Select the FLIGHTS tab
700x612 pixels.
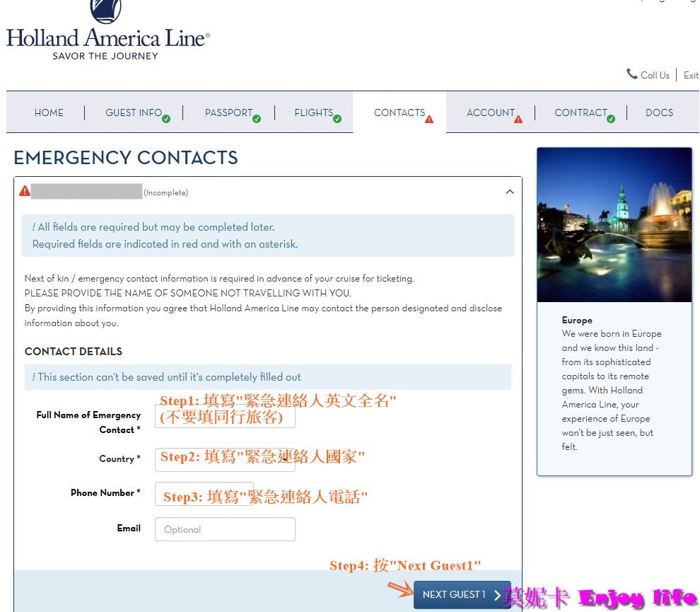(314, 112)
